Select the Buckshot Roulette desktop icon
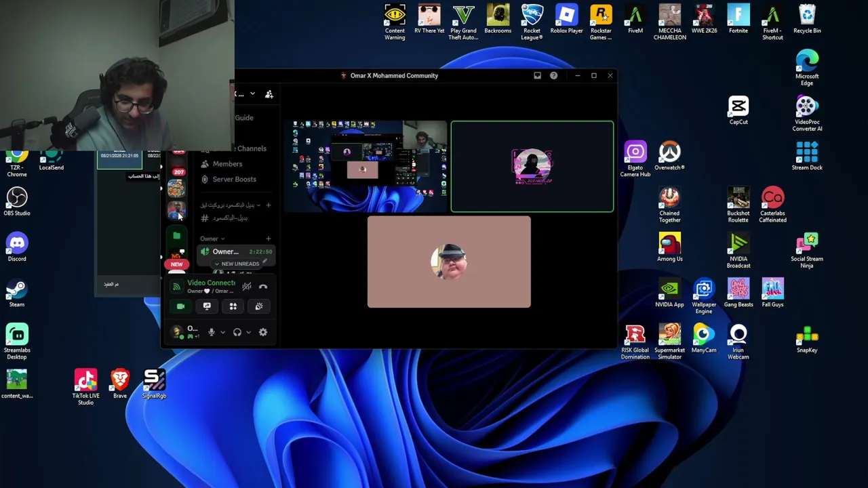This screenshot has width=868, height=488. 738,205
